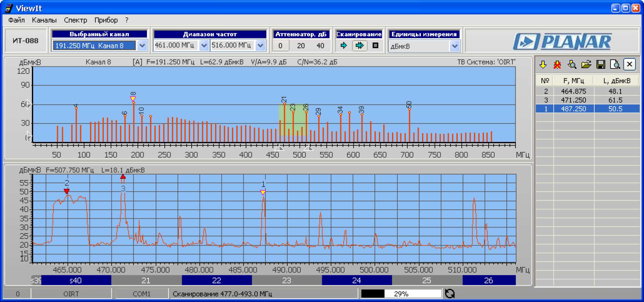The height and width of the screenshot is (302, 644).
Task: Click the № column header
Action: [x=545, y=81]
